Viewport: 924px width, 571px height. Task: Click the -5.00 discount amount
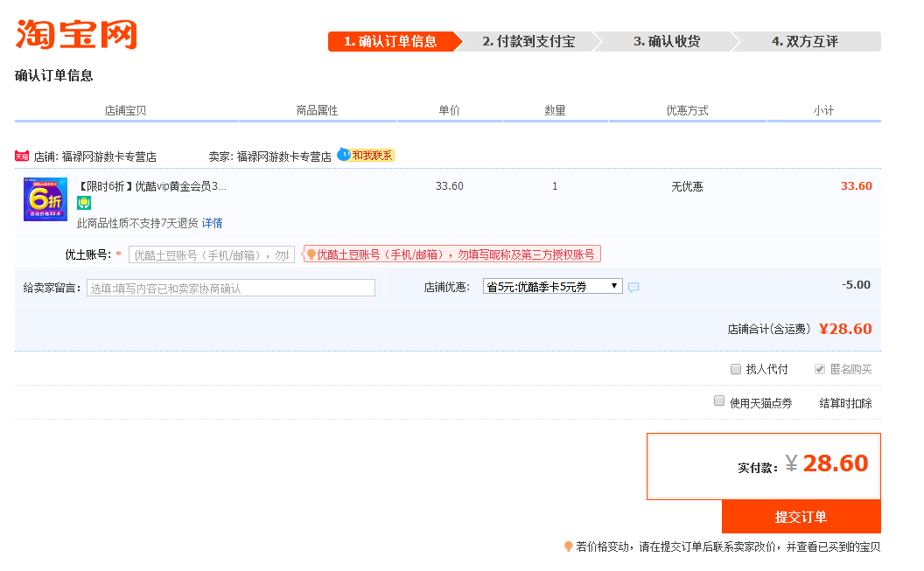click(857, 285)
